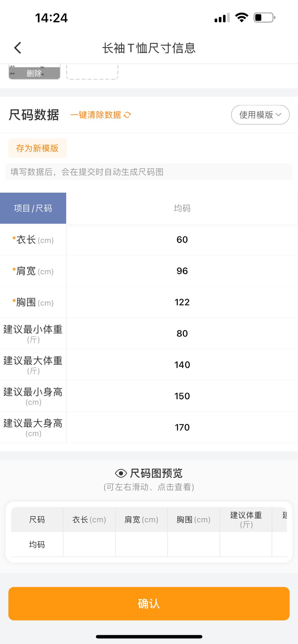Image resolution: width=298 pixels, height=644 pixels.
Task: Delete the uploaded size image thumbnail
Action: pyautogui.click(x=34, y=73)
